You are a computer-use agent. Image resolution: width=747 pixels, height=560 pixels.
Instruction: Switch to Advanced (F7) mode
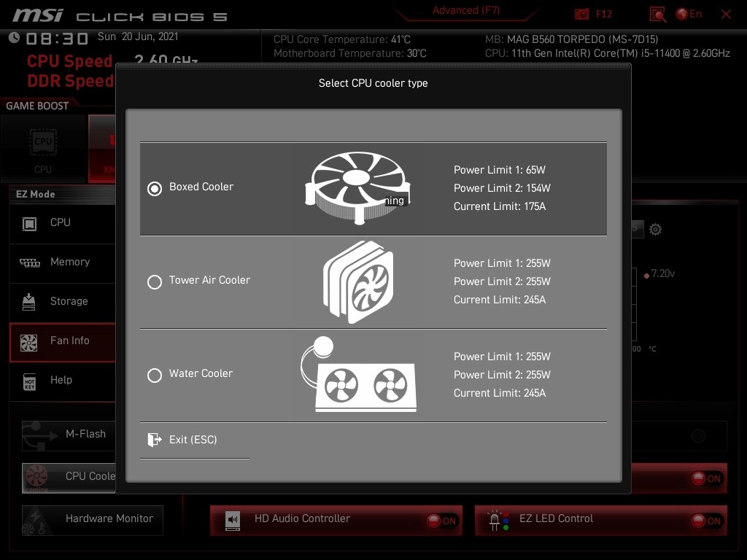click(465, 10)
